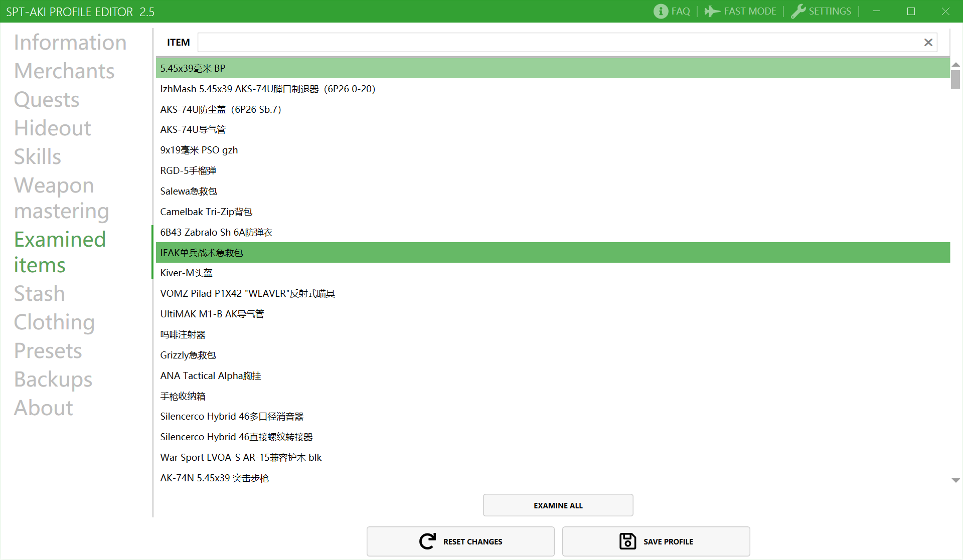Click the EXAMINE ALL button

coord(558,505)
